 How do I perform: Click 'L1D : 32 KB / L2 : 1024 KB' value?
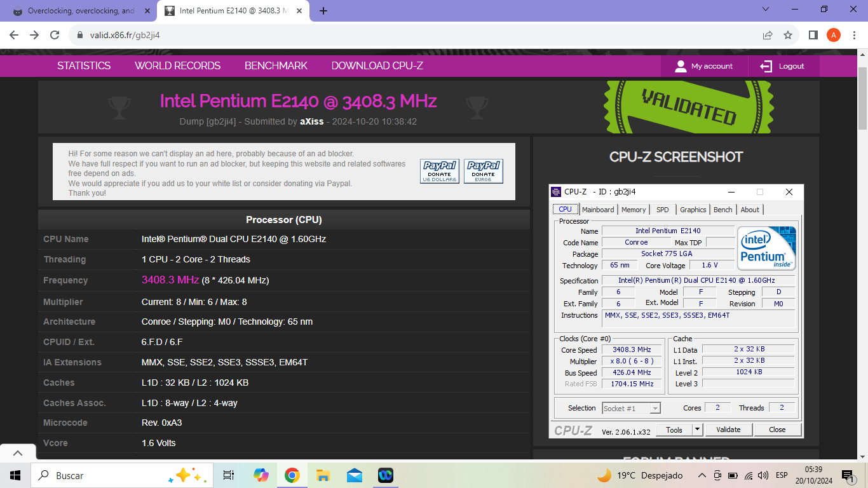195,383
